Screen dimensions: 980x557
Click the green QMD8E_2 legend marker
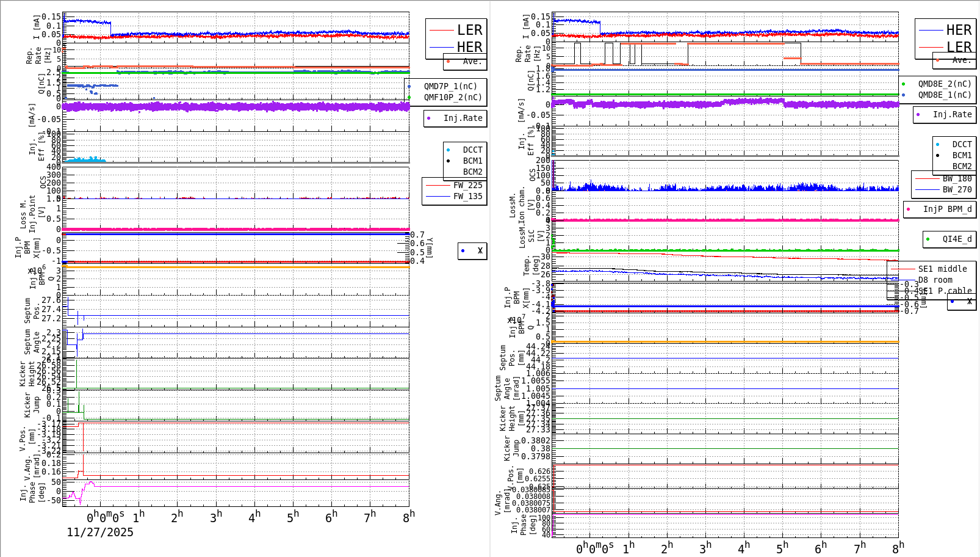pyautogui.click(x=903, y=84)
